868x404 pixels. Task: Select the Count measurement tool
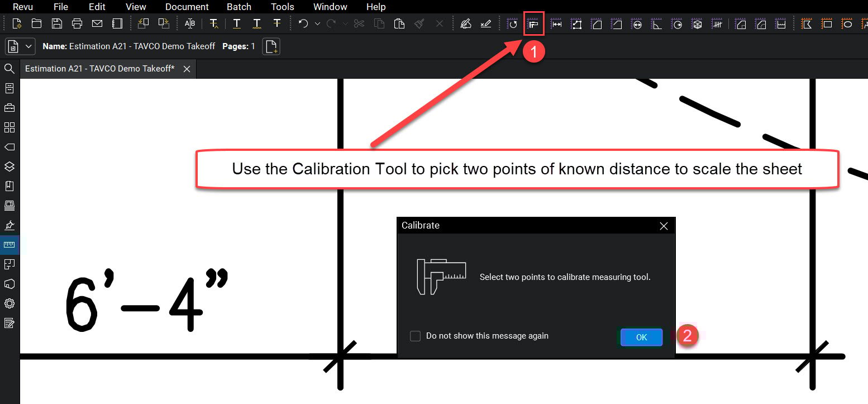click(717, 23)
